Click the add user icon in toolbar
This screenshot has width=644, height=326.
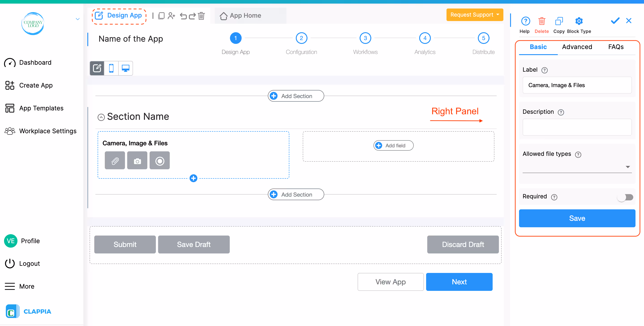tap(172, 16)
